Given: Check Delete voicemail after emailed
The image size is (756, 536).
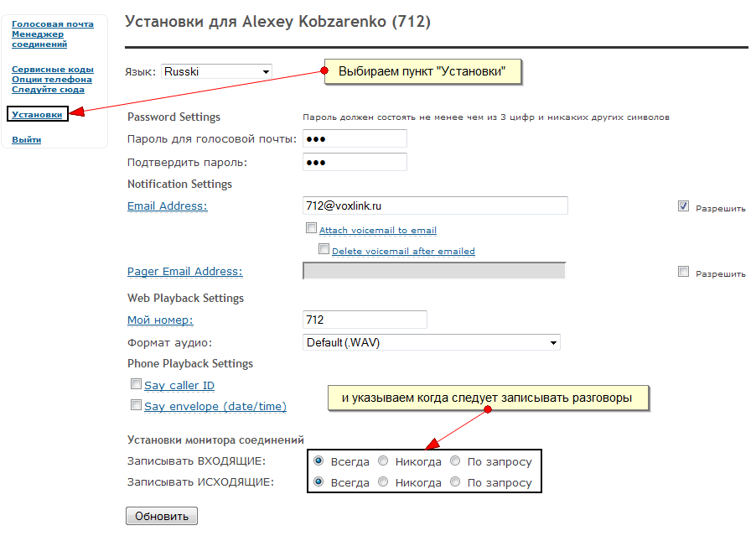Looking at the screenshot, I should click(x=324, y=249).
